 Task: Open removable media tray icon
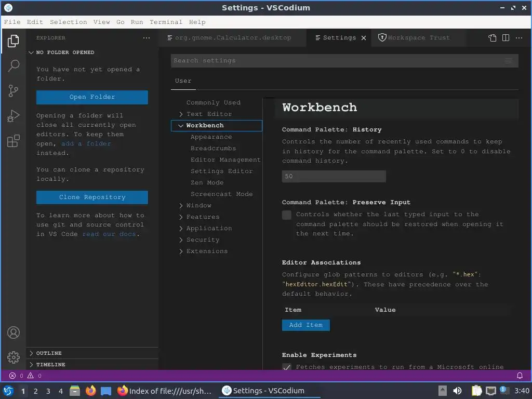(442, 391)
